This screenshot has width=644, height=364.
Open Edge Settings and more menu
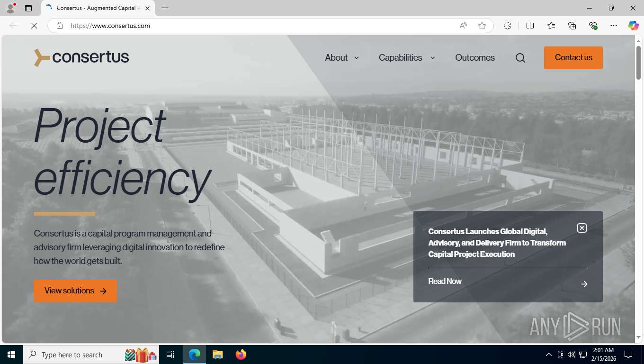click(614, 26)
